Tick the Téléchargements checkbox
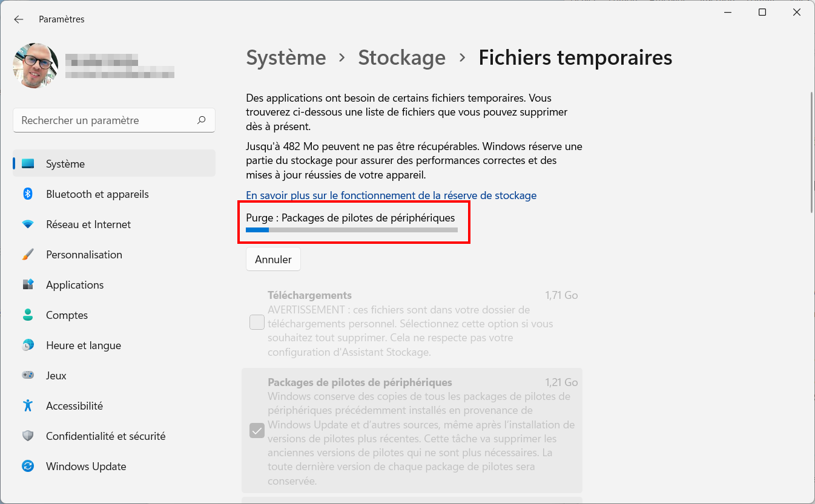Screen dimensions: 815x504 [x=257, y=322]
